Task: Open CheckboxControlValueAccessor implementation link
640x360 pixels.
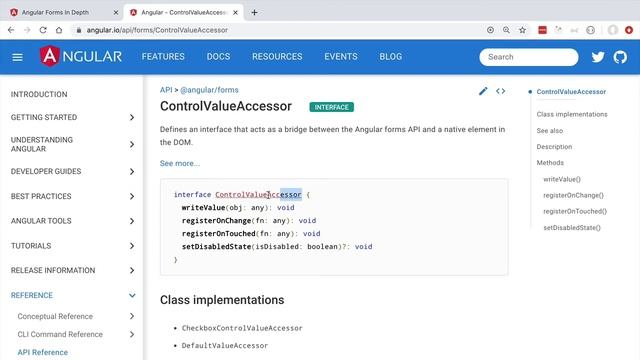Action: (x=242, y=328)
